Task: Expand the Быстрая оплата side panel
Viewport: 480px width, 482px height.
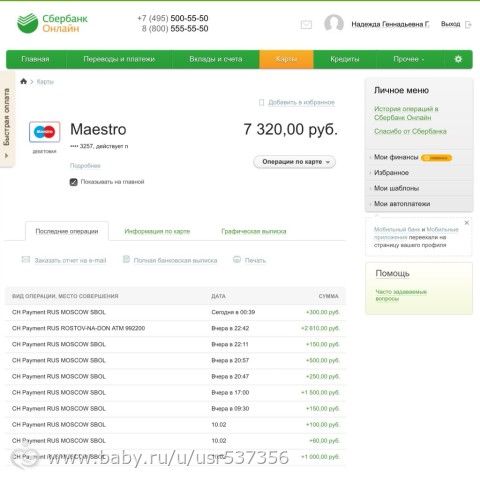Action: click(x=7, y=119)
